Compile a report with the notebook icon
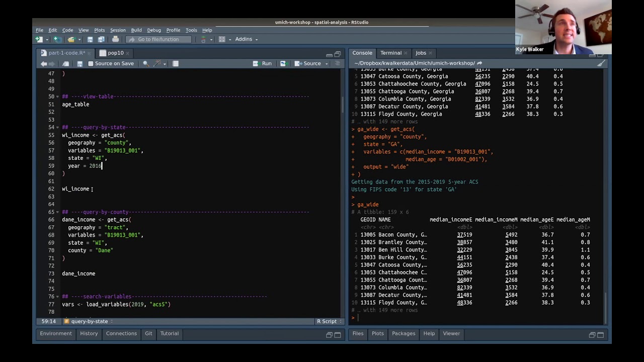This screenshot has height=362, width=644. [x=176, y=64]
